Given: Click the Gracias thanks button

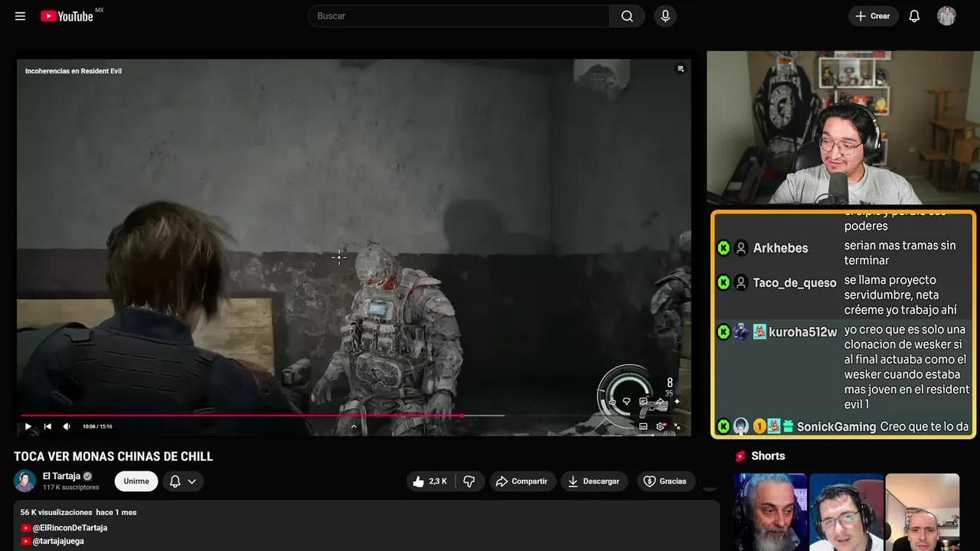Looking at the screenshot, I should (665, 481).
